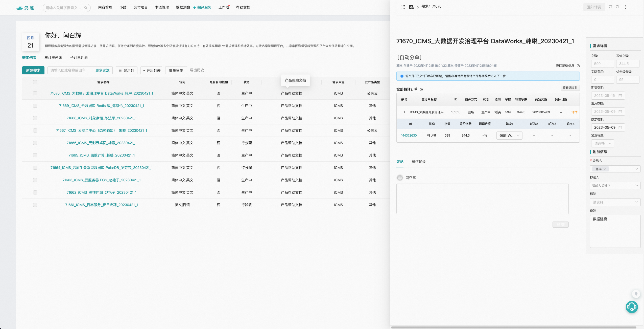
Task: Click the 查看源文件 button
Action: pos(570,88)
